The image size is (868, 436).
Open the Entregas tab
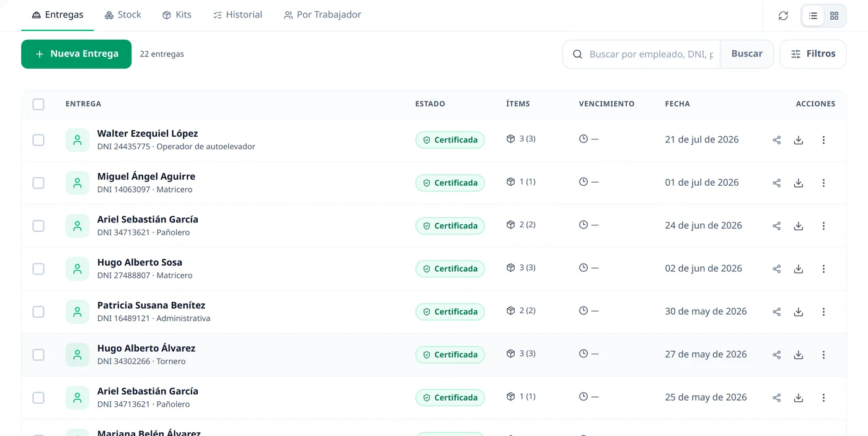pos(58,15)
